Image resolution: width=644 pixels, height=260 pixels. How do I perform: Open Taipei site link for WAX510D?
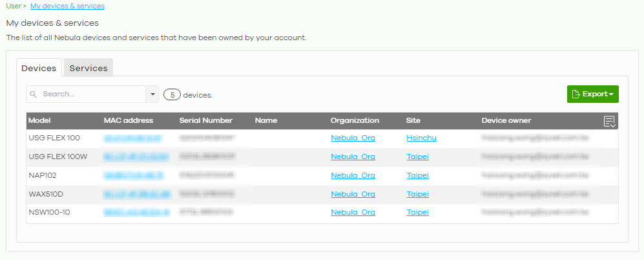[x=417, y=194]
